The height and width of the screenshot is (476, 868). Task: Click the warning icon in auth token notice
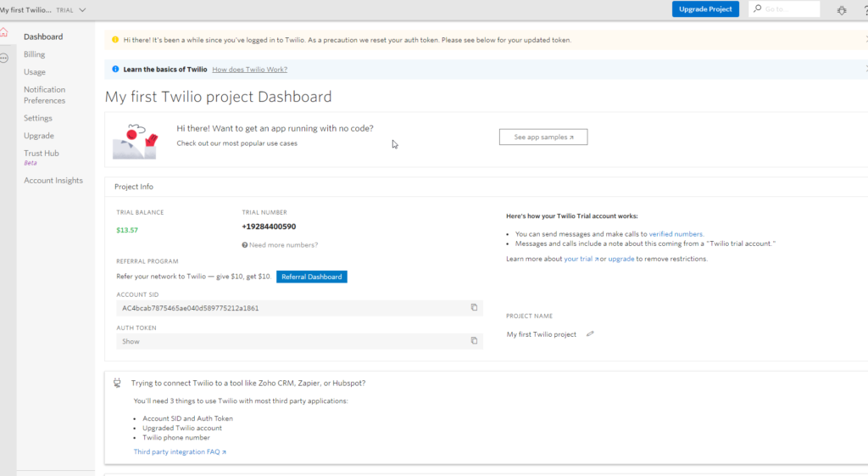point(115,40)
